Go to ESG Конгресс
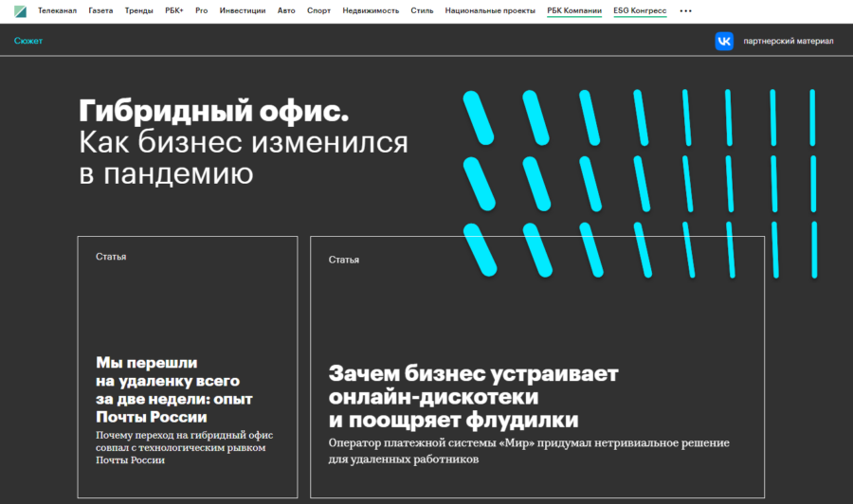This screenshot has width=853, height=504. click(x=640, y=10)
